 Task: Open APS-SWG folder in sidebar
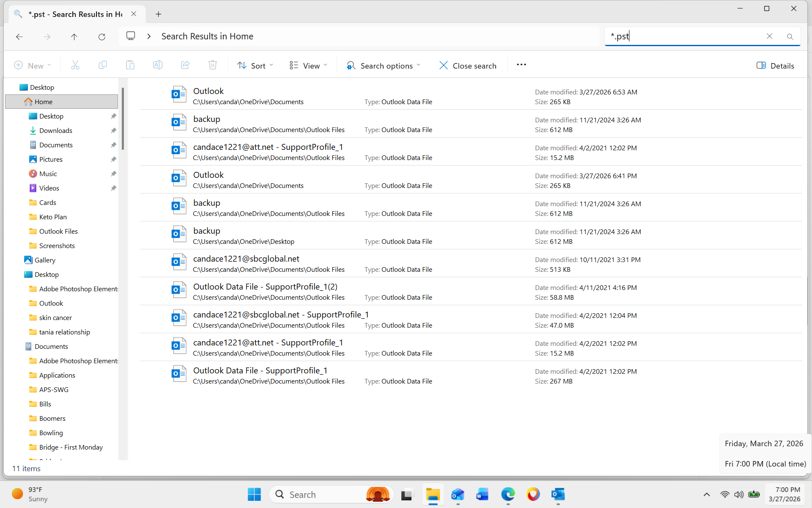[54, 389]
